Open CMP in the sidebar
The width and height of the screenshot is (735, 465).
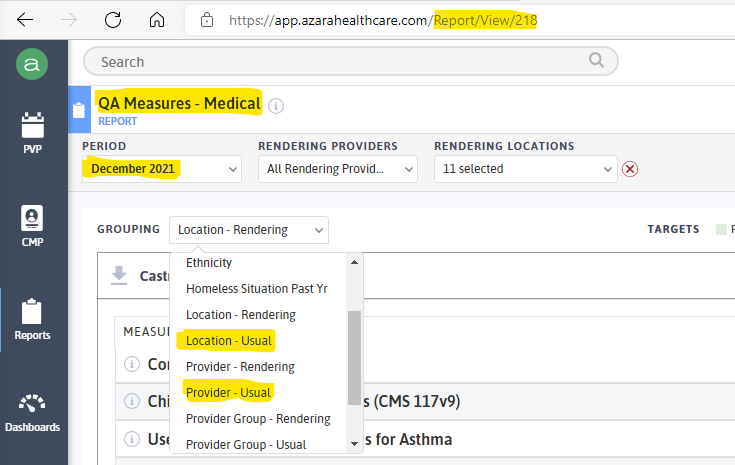tap(33, 225)
